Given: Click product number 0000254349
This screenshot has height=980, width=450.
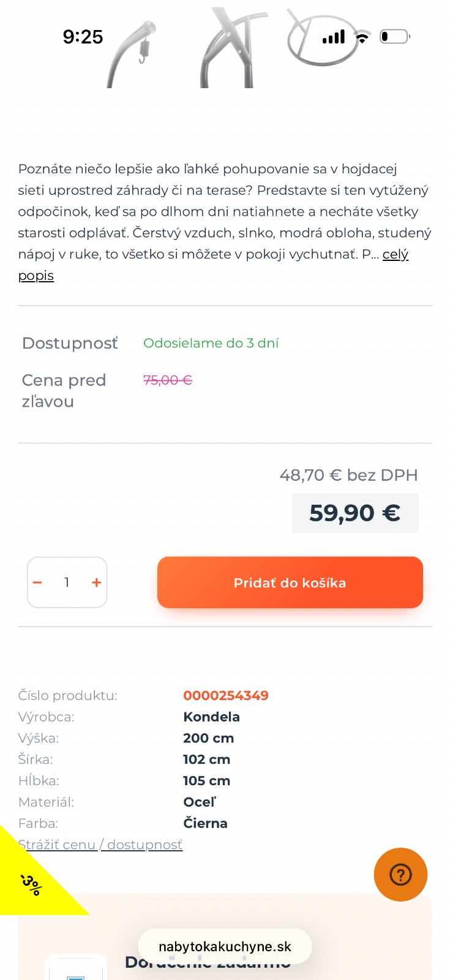Looking at the screenshot, I should click(x=226, y=695).
